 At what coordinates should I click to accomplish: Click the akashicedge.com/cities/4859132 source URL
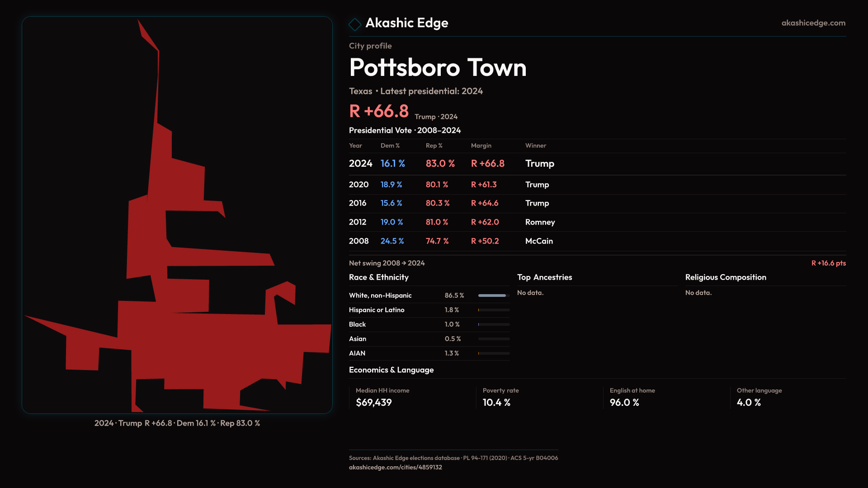(x=395, y=467)
